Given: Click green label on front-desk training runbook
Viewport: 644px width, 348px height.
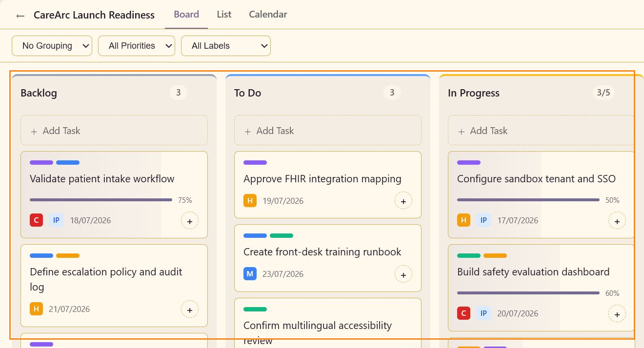Looking at the screenshot, I should [282, 235].
